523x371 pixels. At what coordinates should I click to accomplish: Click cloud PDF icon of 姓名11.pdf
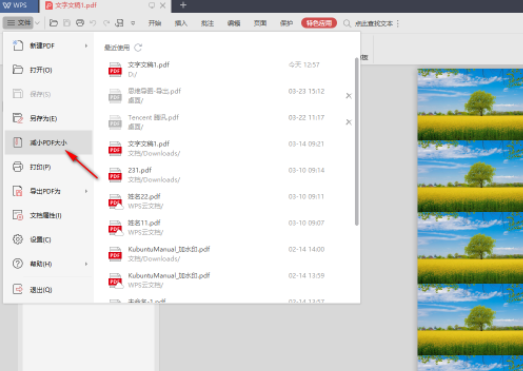click(x=116, y=228)
